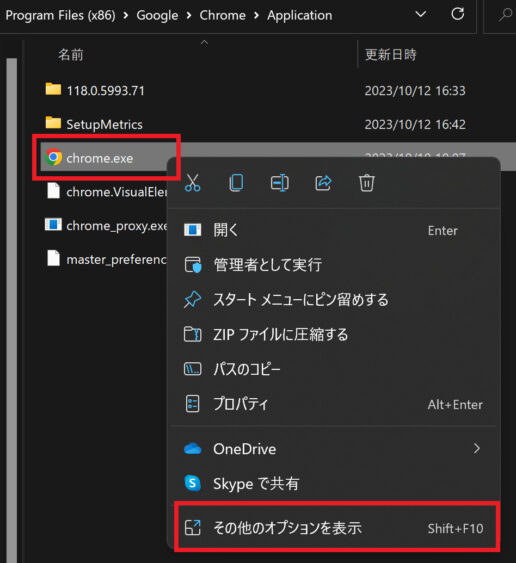
Task: Click the search magnifier icon
Action: pos(505,15)
